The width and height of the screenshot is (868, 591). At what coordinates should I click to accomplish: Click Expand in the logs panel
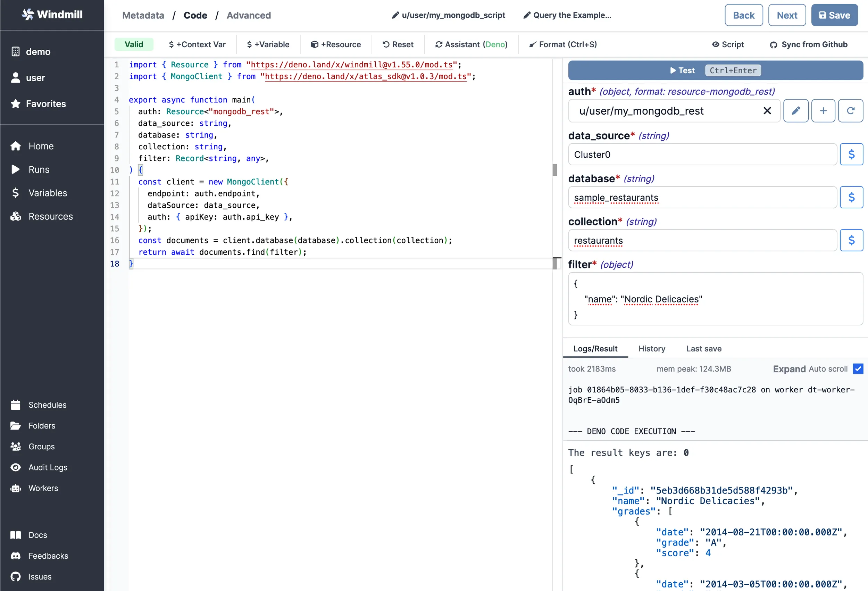[789, 369]
